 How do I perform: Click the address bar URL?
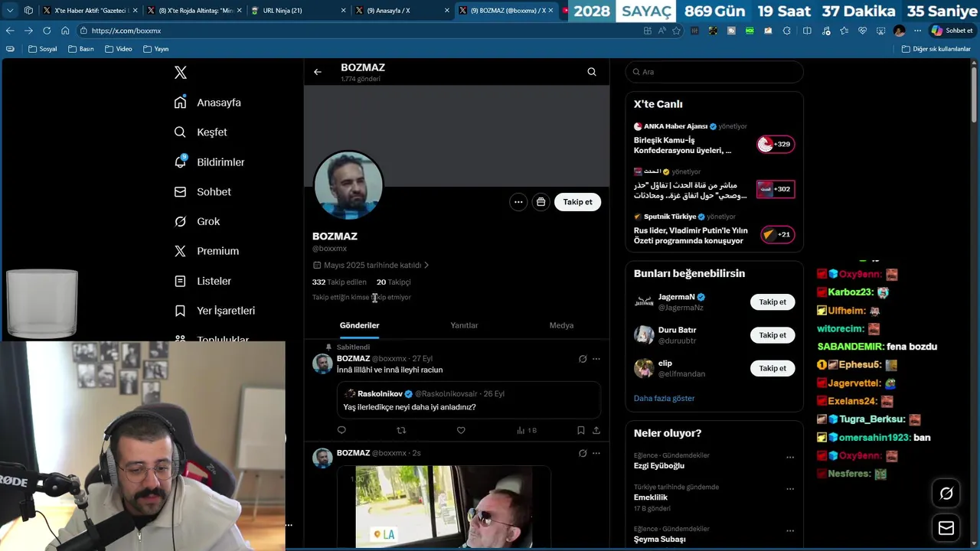point(126,31)
